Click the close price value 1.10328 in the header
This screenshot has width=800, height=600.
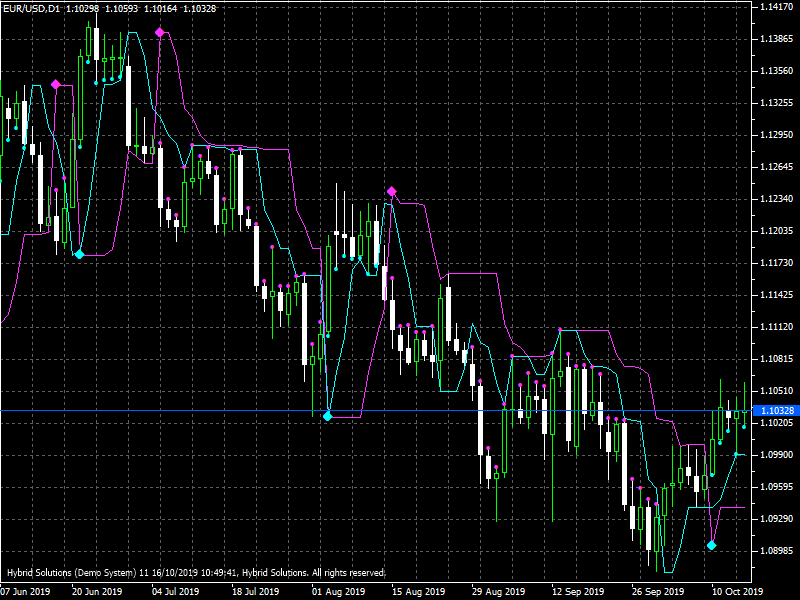click(x=184, y=8)
